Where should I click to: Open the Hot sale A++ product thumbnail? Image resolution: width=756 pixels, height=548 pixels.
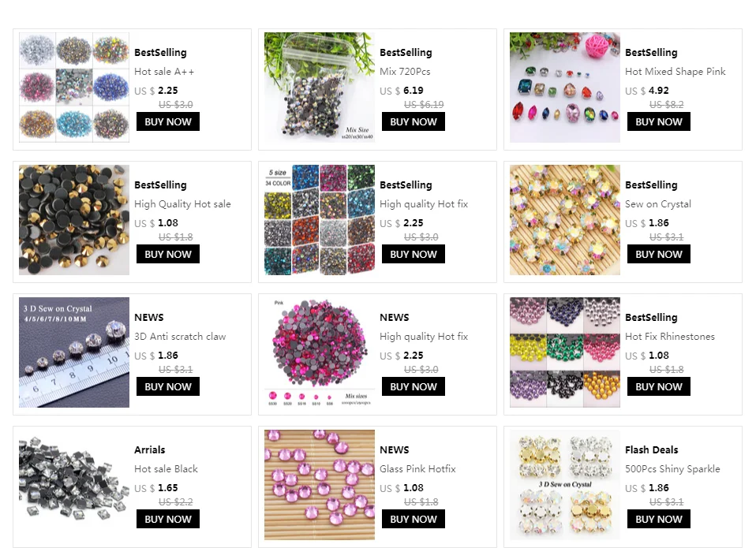73,88
